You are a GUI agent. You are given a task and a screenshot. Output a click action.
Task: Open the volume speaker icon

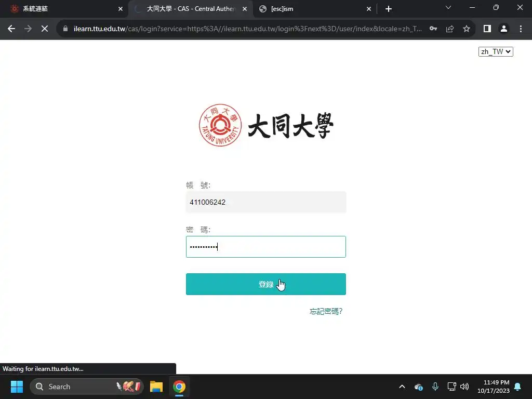click(x=464, y=387)
